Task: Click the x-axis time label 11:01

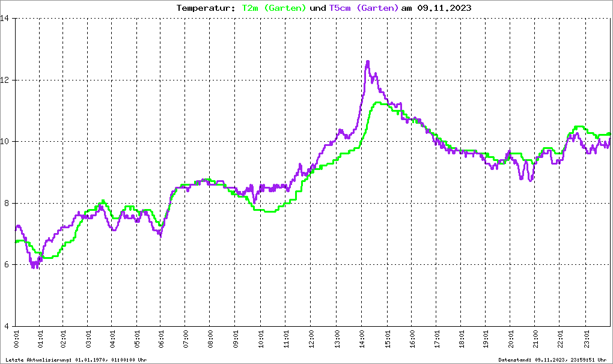Action: (286, 339)
